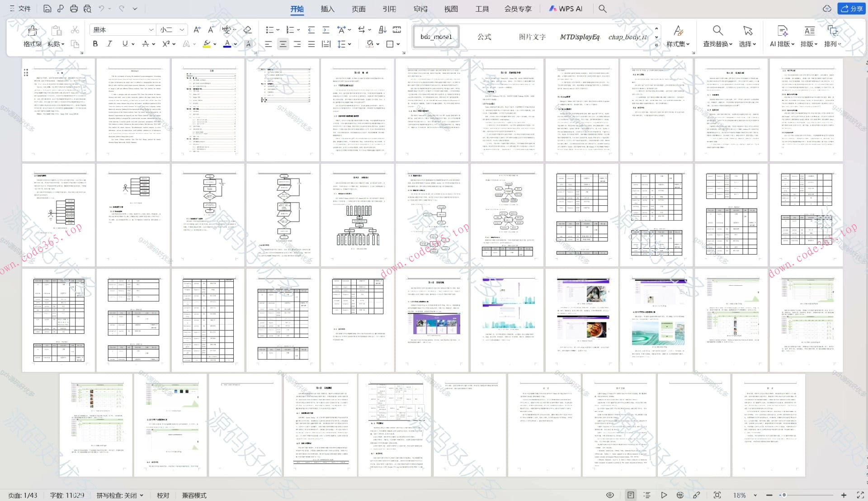Expand the font name dropdown
The image size is (868, 501).
pyautogui.click(x=151, y=30)
